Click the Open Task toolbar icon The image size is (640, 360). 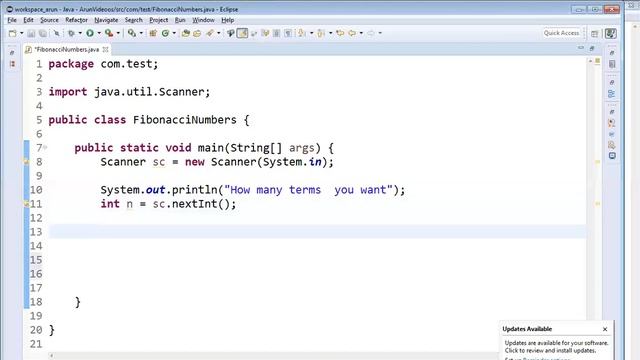[197, 33]
